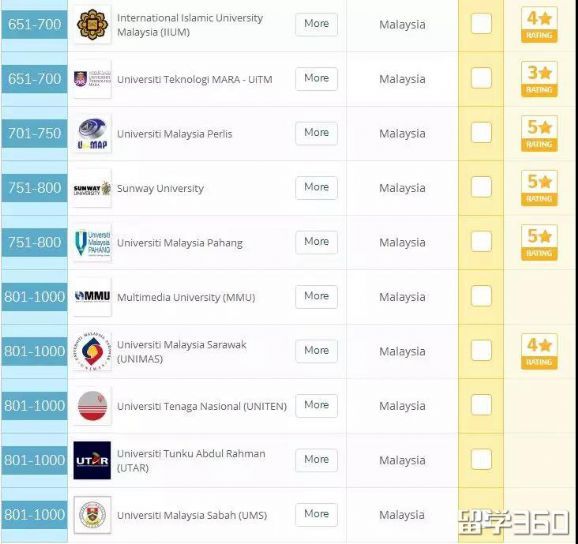The width and height of the screenshot is (578, 544).
Task: Open More for Sunway University
Action: coord(316,188)
